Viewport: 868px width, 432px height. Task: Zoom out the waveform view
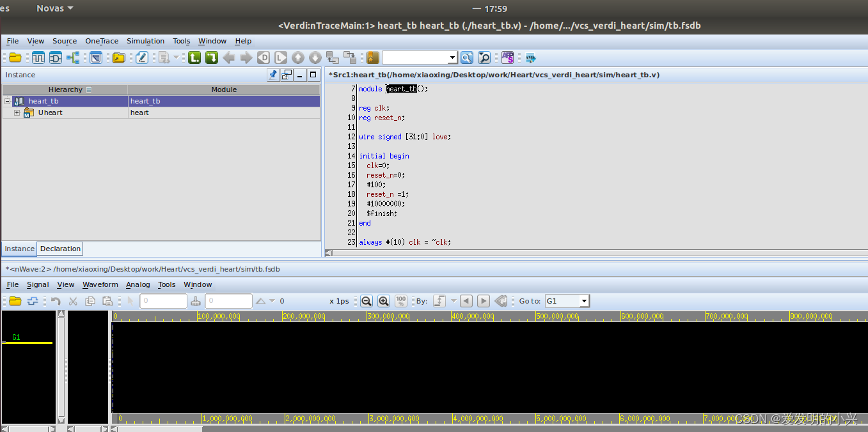pyautogui.click(x=367, y=301)
